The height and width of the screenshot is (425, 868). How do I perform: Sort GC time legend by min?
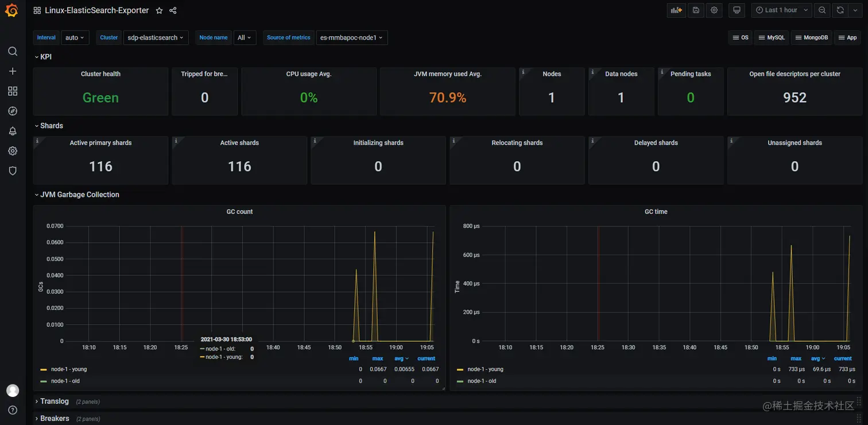[x=772, y=358]
